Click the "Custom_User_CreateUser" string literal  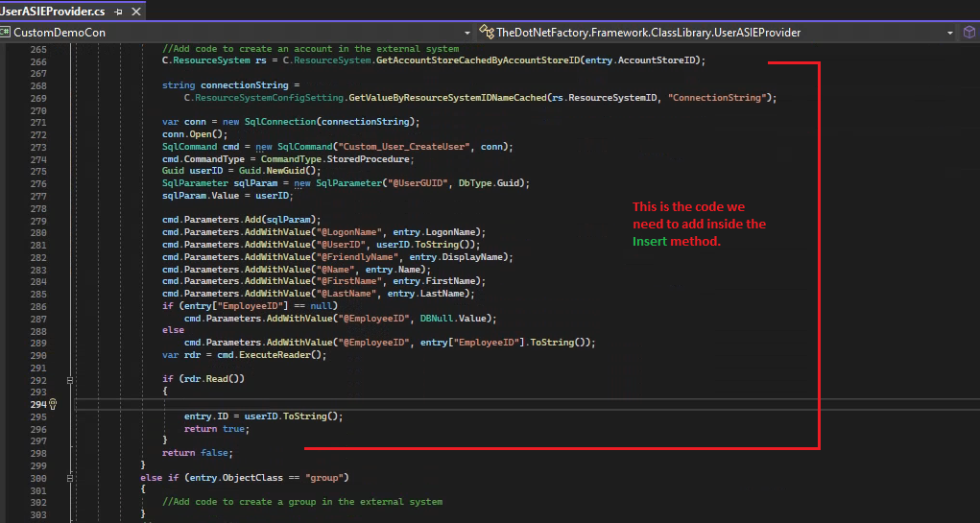402,147
